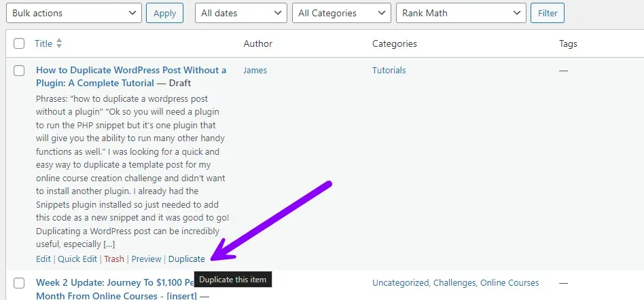Select the Week 2 Update post checkbox
Viewport: 644px width, 300px height.
click(19, 283)
